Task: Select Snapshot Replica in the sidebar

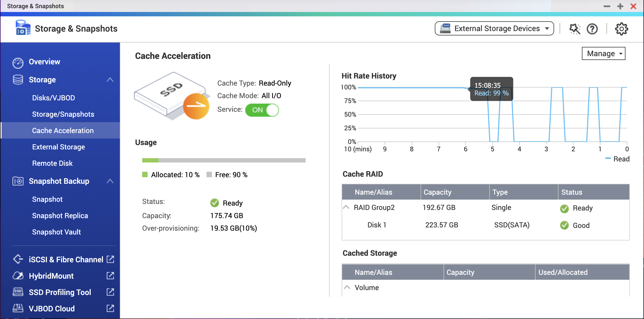Action: tap(60, 215)
